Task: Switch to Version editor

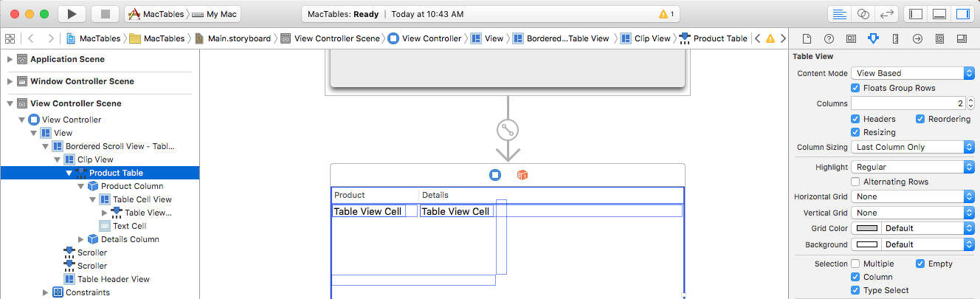Action: 886,14
